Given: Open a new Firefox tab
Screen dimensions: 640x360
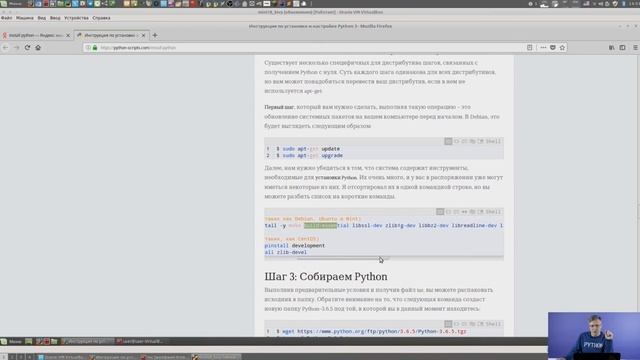Looking at the screenshot, I should tap(155, 36).
